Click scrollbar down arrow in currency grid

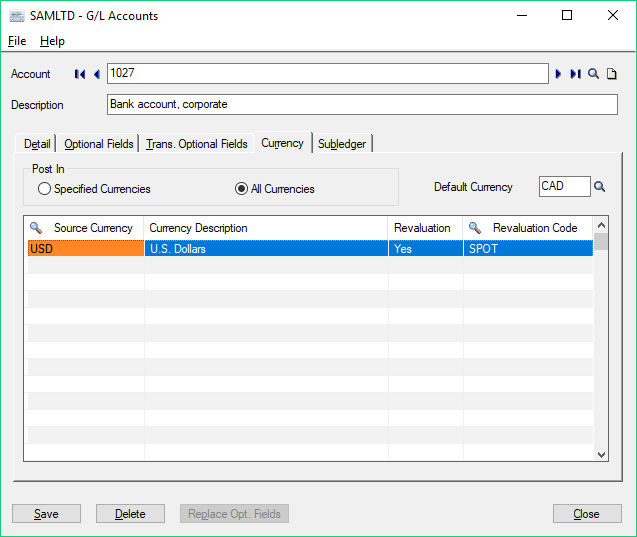click(601, 454)
